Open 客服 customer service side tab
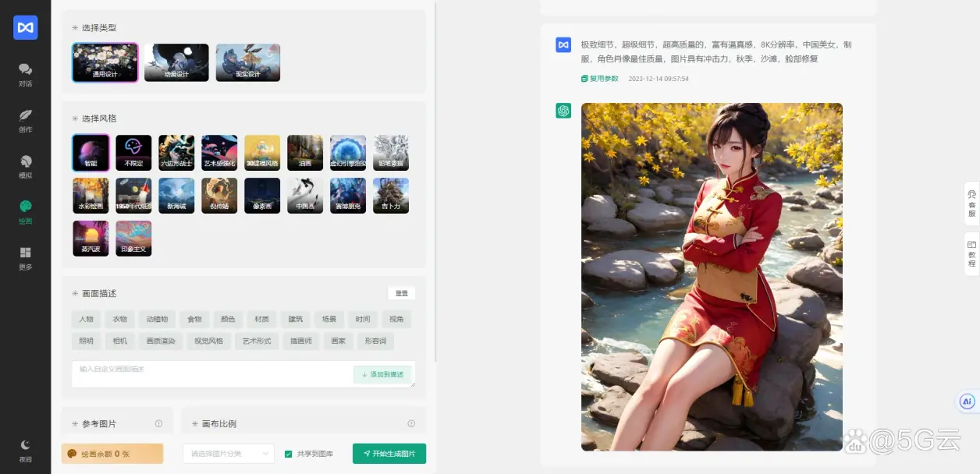 (x=971, y=203)
